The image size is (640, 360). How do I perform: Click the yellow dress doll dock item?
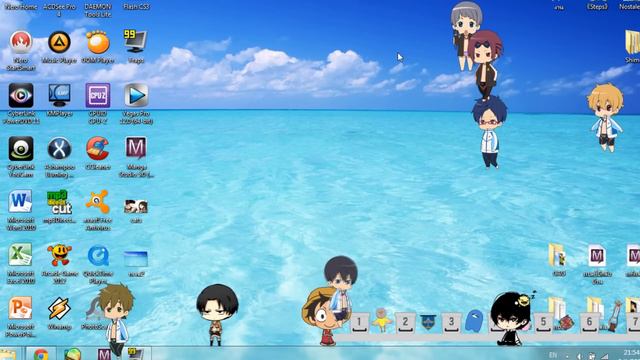[x=381, y=320]
